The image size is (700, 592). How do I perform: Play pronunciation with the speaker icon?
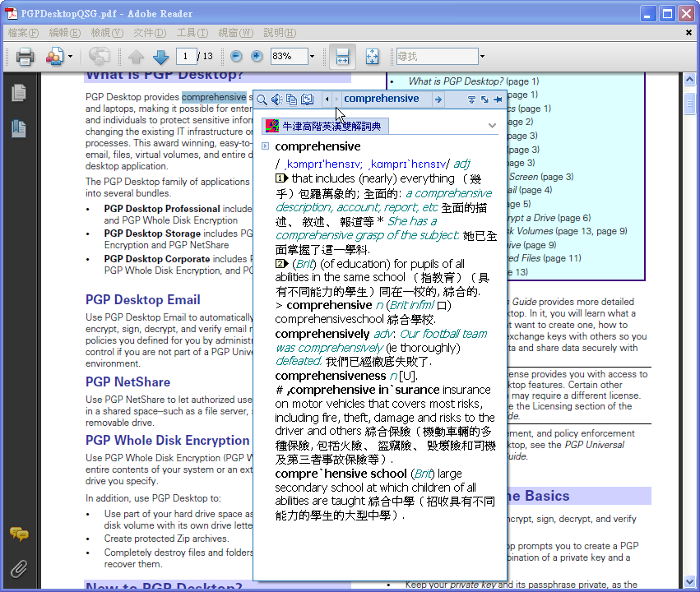(x=276, y=99)
